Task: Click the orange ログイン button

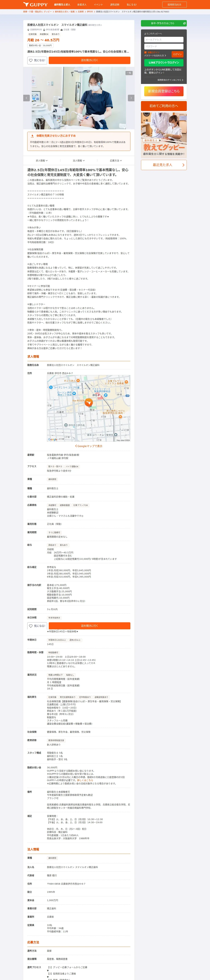Action: (177, 54)
